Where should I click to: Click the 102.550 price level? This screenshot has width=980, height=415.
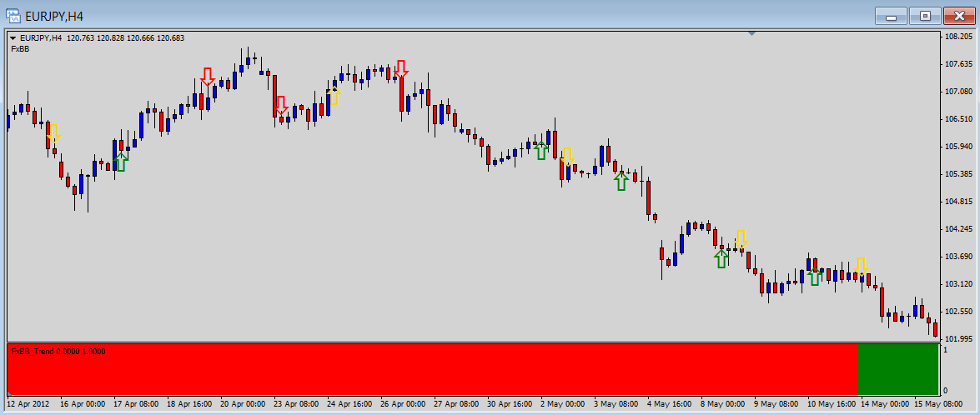pyautogui.click(x=958, y=311)
